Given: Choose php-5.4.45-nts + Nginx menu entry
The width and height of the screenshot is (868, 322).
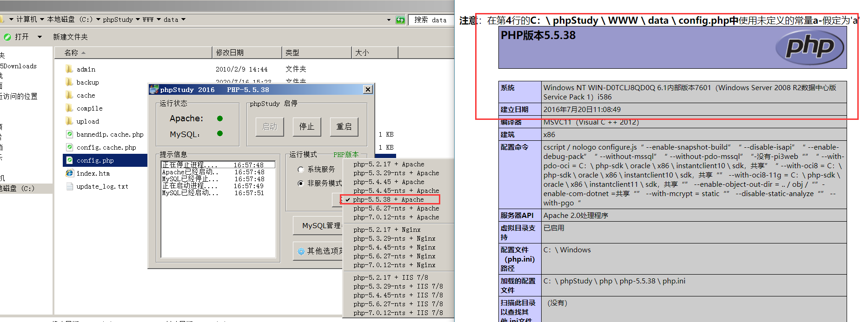Looking at the screenshot, I should 394,247.
